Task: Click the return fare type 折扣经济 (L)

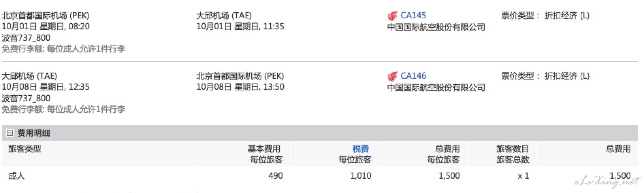Action: click(x=567, y=76)
